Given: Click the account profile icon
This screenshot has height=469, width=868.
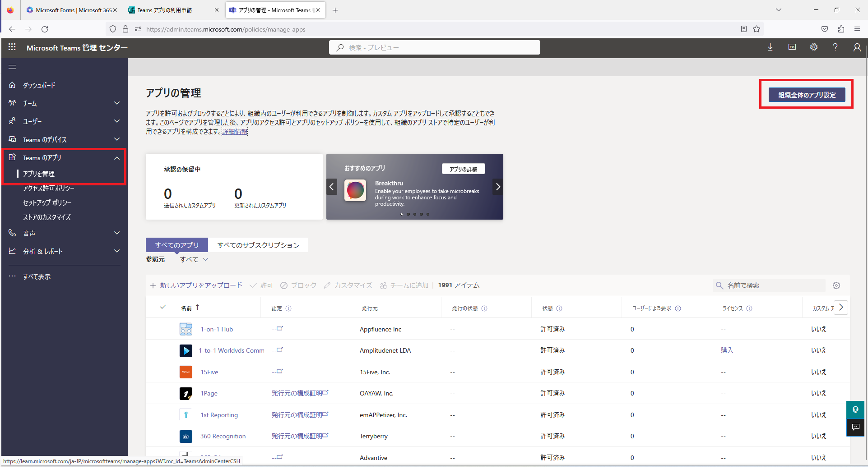Looking at the screenshot, I should [x=856, y=47].
